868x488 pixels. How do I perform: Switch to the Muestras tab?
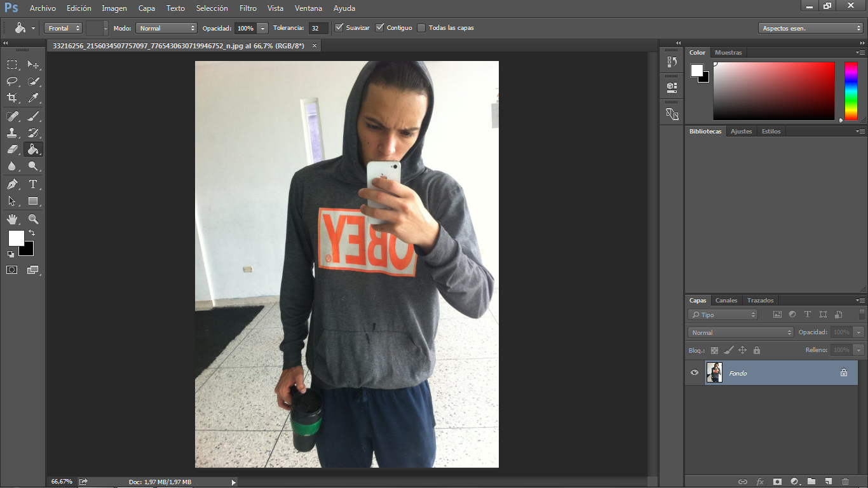tap(728, 53)
